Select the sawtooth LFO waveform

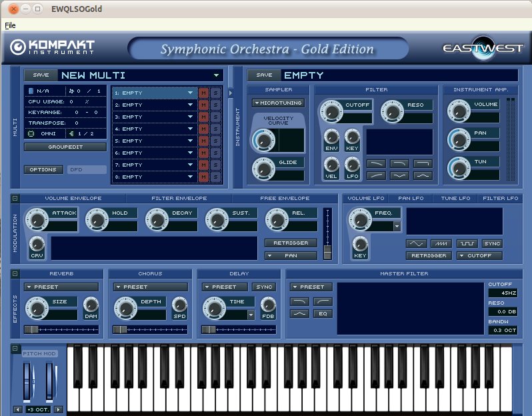click(441, 243)
